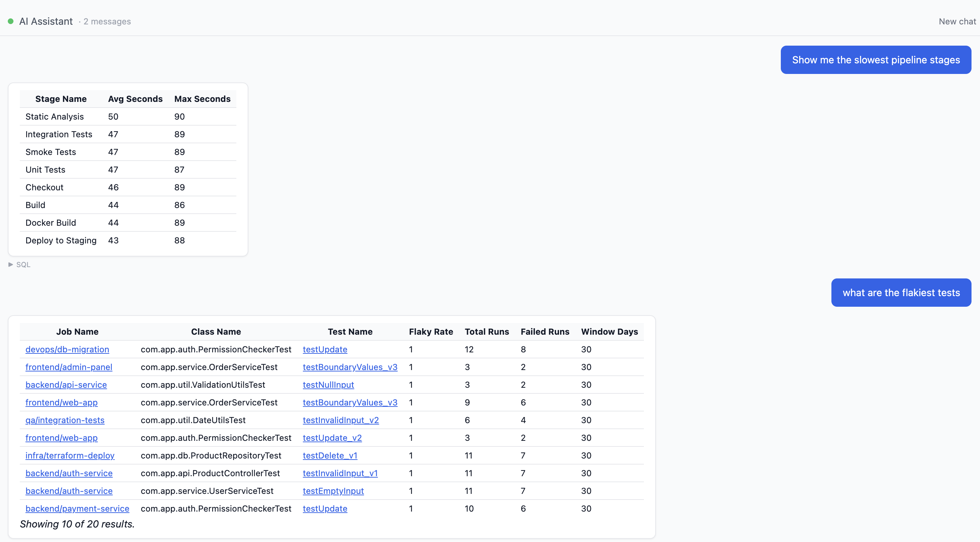
Task: Open testBoundaryValues_v3 in the frontend/web-app row
Action: [350, 402]
